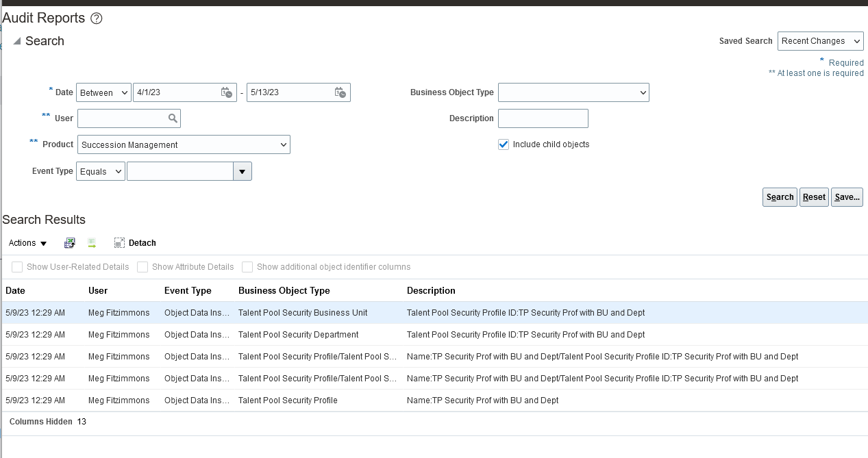Click the Search button

[780, 197]
